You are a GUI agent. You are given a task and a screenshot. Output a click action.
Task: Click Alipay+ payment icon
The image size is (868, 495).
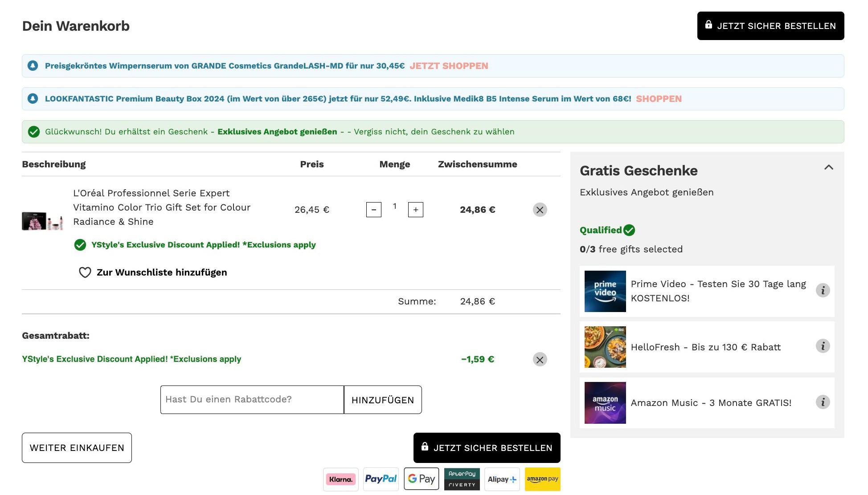(502, 479)
